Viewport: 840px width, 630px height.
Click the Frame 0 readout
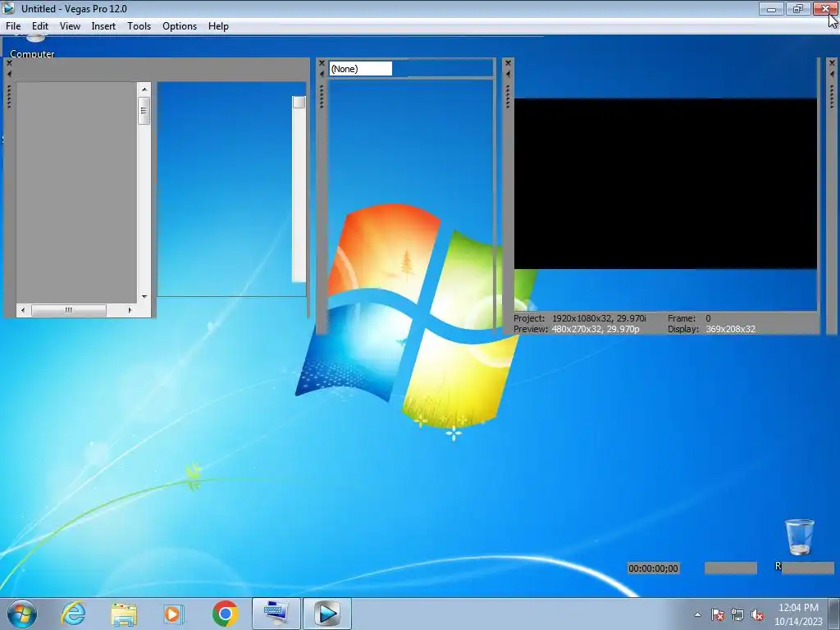tap(689, 318)
